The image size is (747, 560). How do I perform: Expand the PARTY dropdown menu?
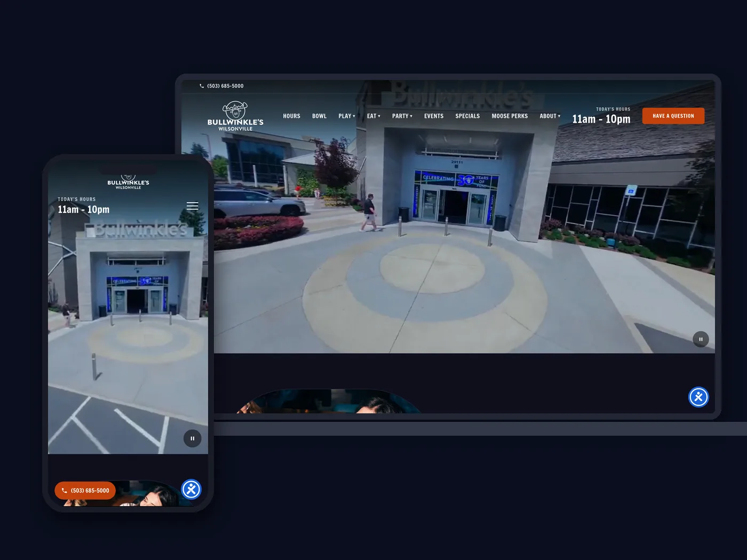pos(402,116)
